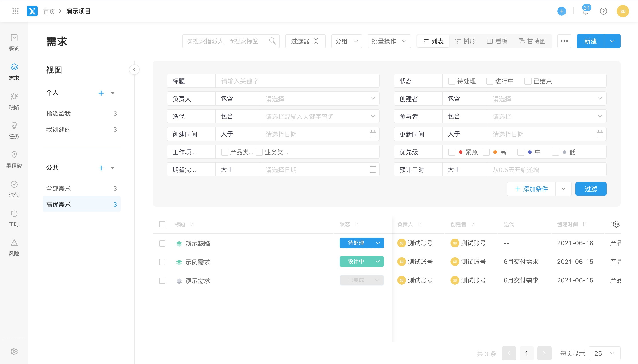Check the 紧急 priority checkbox
638x364 pixels.
(x=452, y=152)
